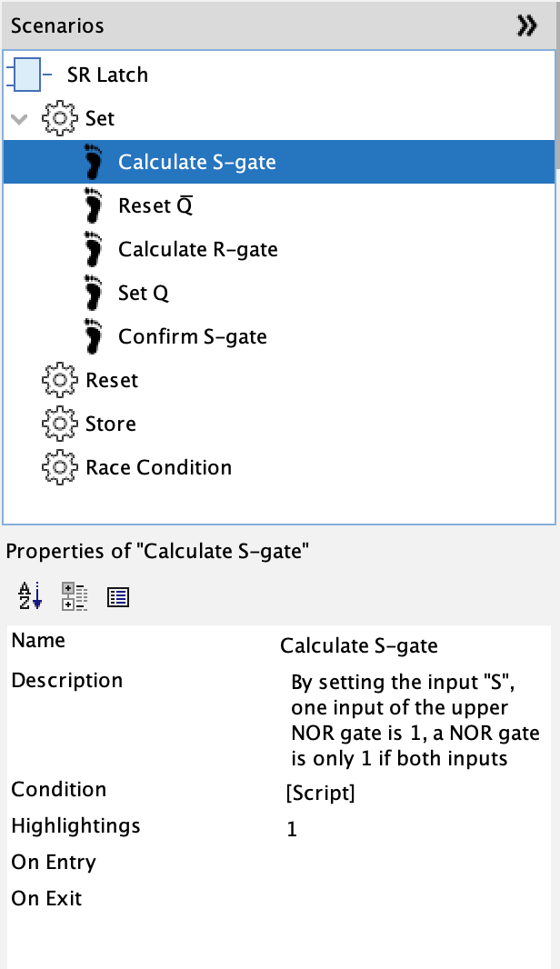Click footprint icon of Confirm S-gate

(x=94, y=336)
